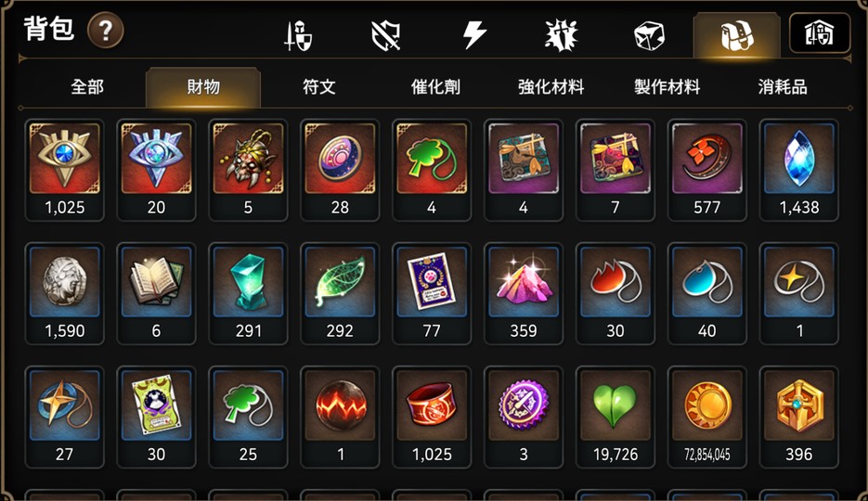Select the blue crystal item with 1,438
The height and width of the screenshot is (501, 868).
(x=798, y=170)
